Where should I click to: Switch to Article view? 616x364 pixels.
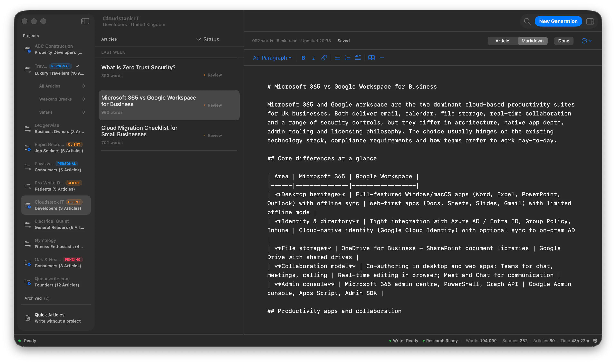[502, 41]
